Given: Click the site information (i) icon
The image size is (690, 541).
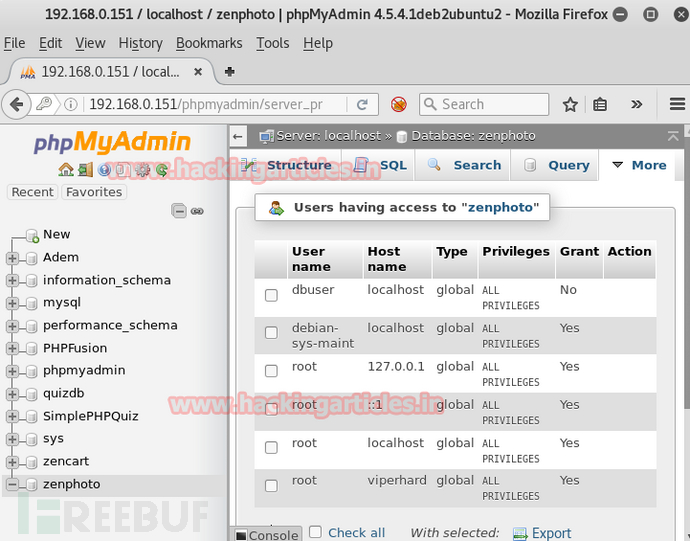Looking at the screenshot, I should tap(70, 104).
